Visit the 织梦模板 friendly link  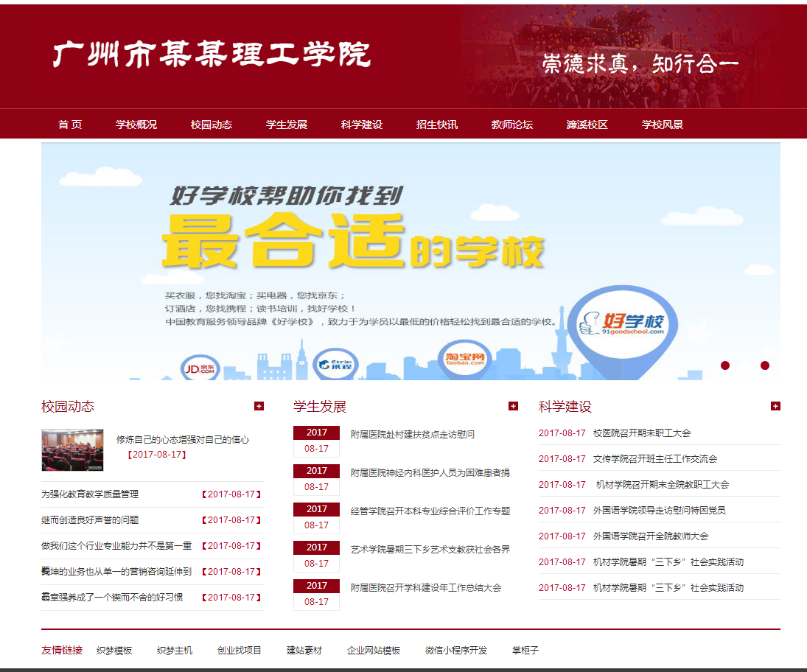pos(114,651)
